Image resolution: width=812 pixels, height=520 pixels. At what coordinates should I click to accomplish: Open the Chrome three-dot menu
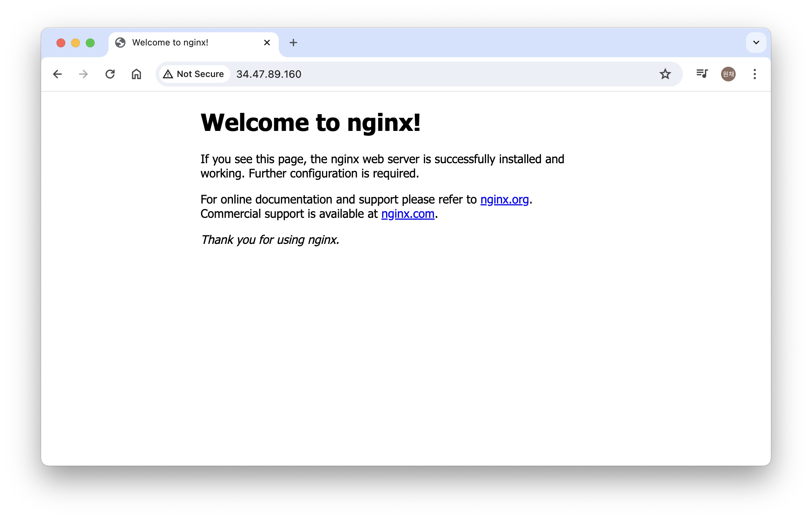[755, 74]
